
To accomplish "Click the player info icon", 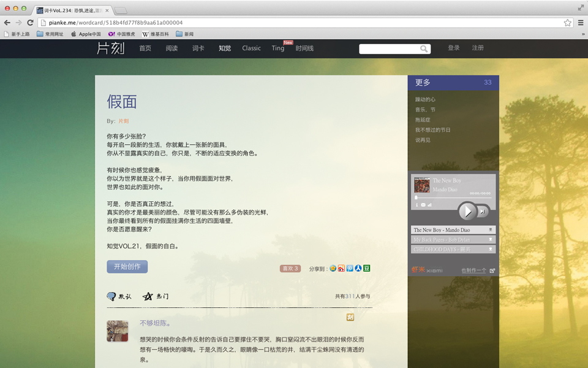I will pyautogui.click(x=417, y=205).
